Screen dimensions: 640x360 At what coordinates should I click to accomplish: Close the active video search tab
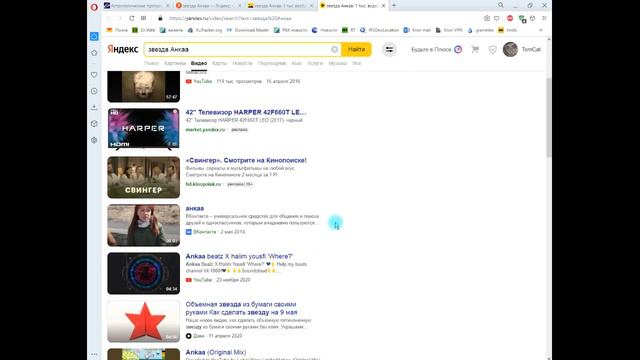pyautogui.click(x=383, y=6)
